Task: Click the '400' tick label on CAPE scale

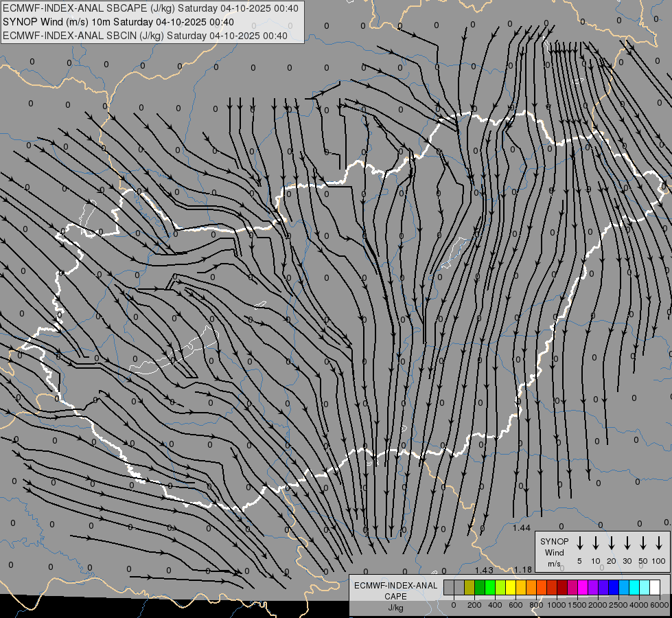Action: click(495, 605)
